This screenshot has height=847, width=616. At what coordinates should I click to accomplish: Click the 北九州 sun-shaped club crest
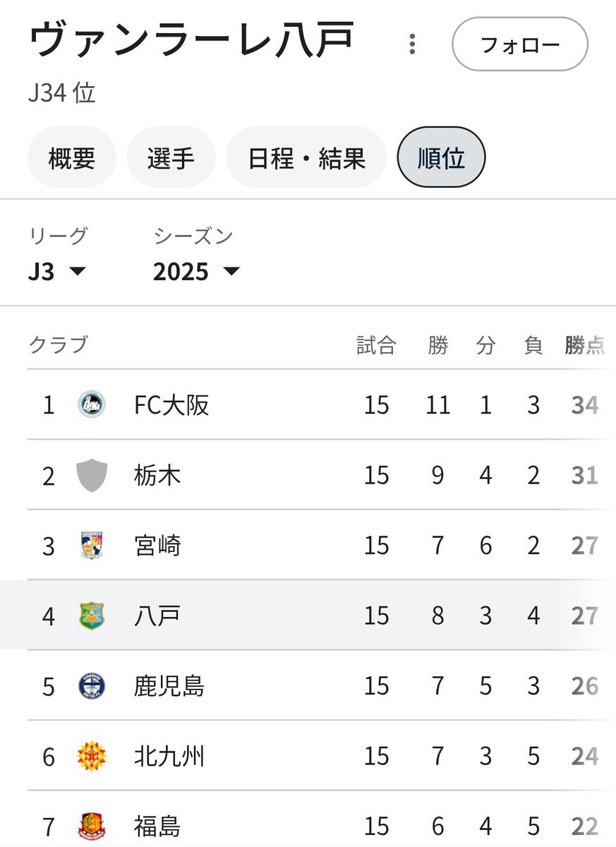(x=92, y=756)
